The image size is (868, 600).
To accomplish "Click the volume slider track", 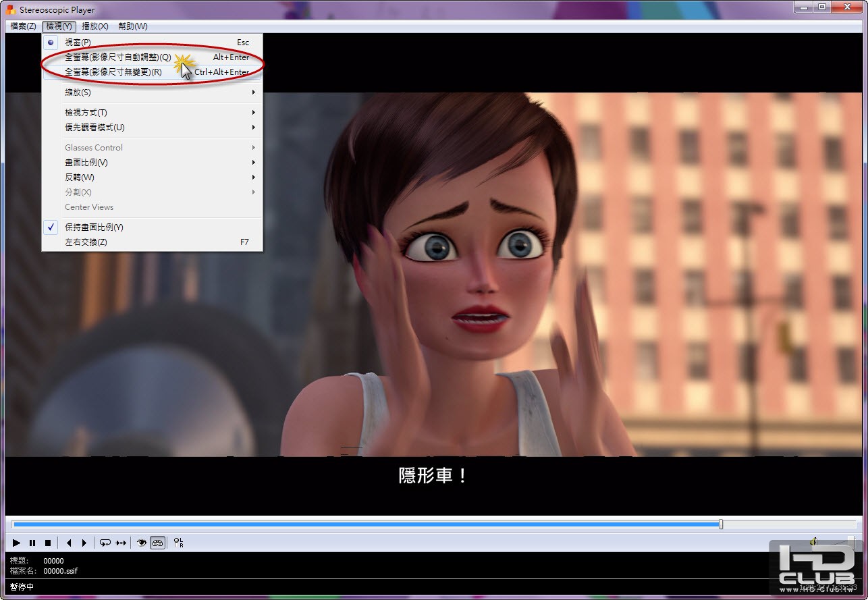I will [x=837, y=541].
